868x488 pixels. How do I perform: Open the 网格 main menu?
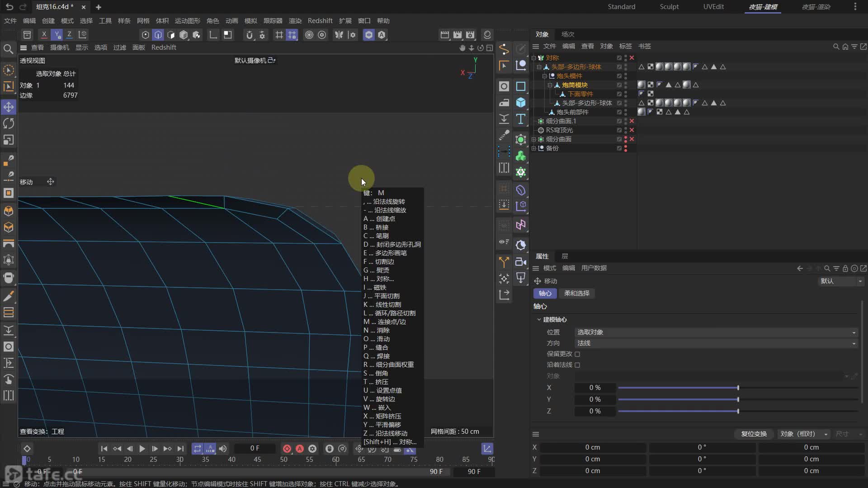coord(143,21)
